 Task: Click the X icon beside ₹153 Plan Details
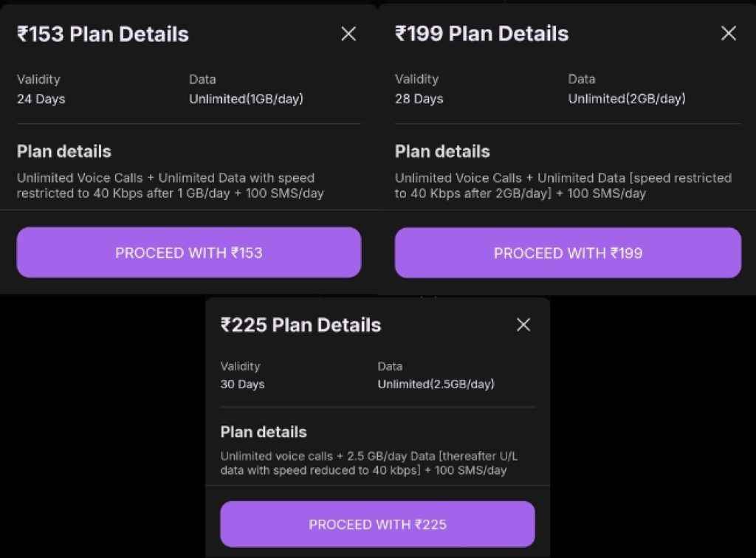coord(348,33)
